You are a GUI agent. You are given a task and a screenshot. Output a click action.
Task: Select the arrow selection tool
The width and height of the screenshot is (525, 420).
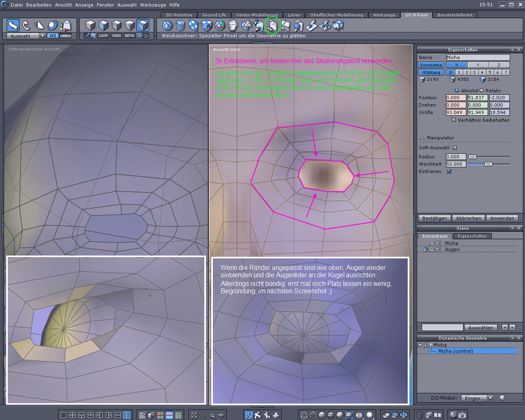pyautogui.click(x=13, y=25)
